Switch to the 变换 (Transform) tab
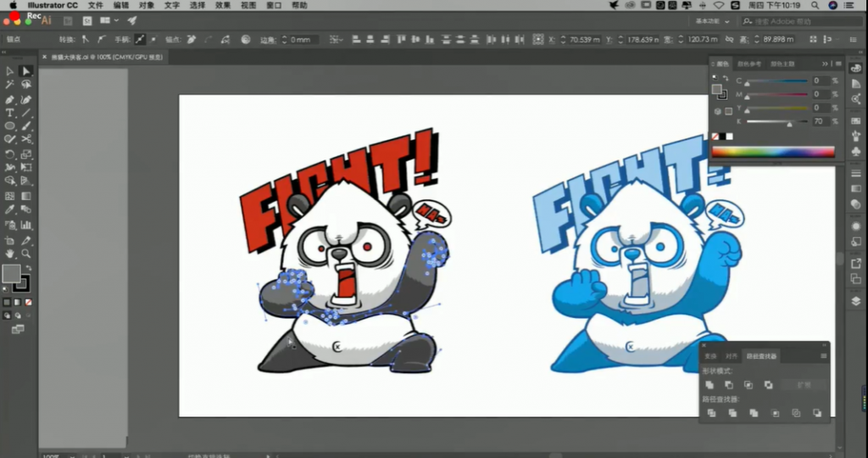 click(x=711, y=356)
